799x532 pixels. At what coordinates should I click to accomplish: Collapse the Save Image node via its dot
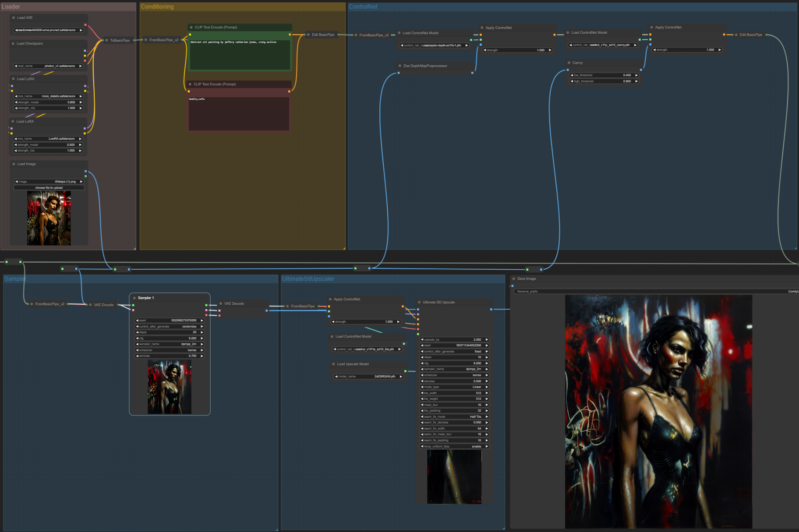[514, 279]
